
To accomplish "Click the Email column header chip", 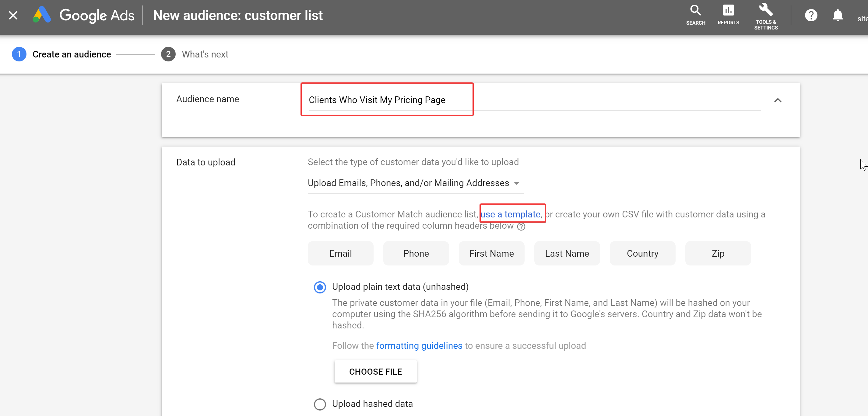I will (x=340, y=253).
